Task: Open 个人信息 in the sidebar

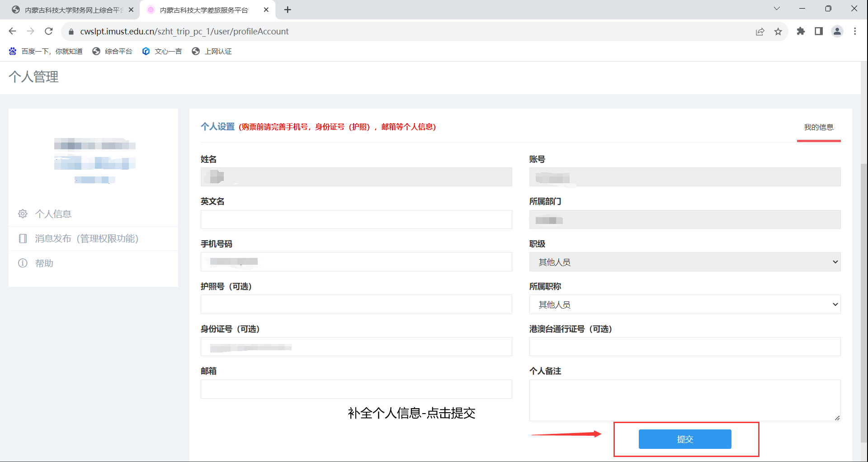Action: pyautogui.click(x=53, y=214)
